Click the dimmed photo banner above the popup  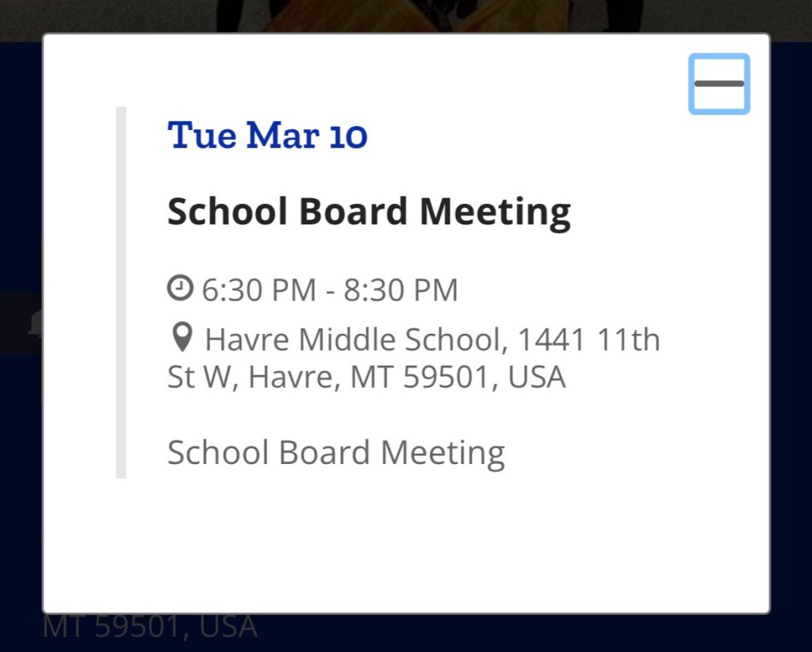coord(406,16)
